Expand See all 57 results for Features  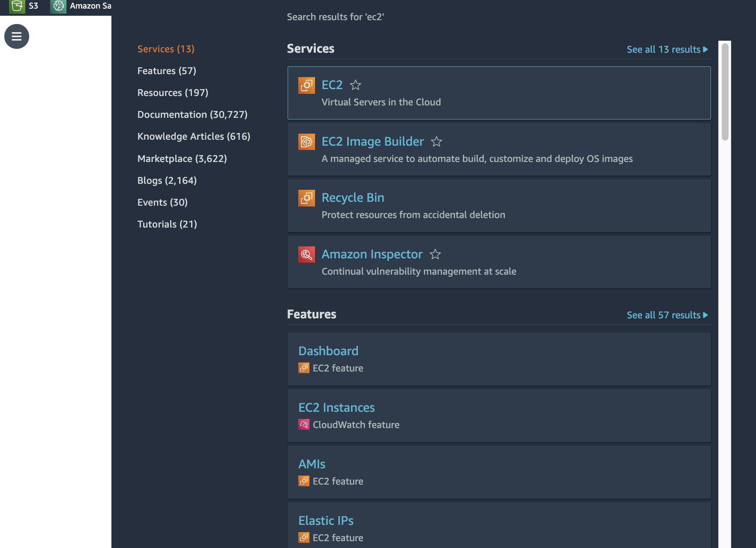tap(667, 315)
